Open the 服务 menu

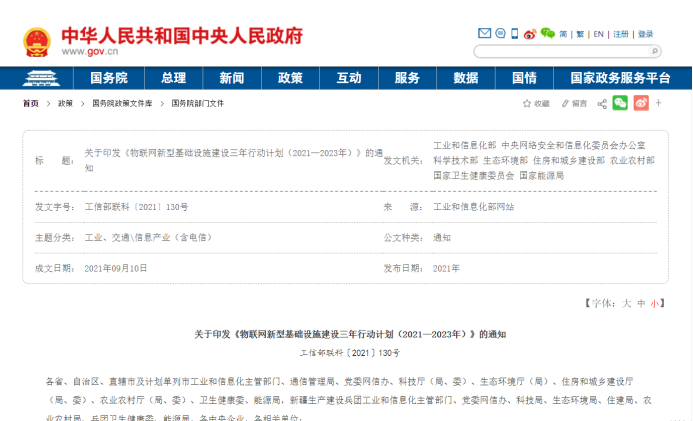(x=407, y=78)
